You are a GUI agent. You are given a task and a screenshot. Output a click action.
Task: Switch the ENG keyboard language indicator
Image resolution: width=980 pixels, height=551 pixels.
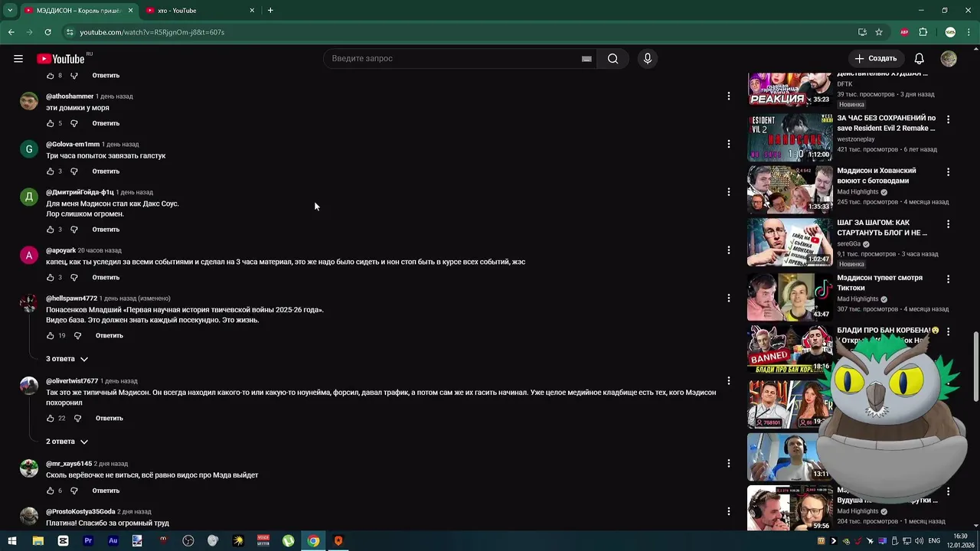click(934, 541)
